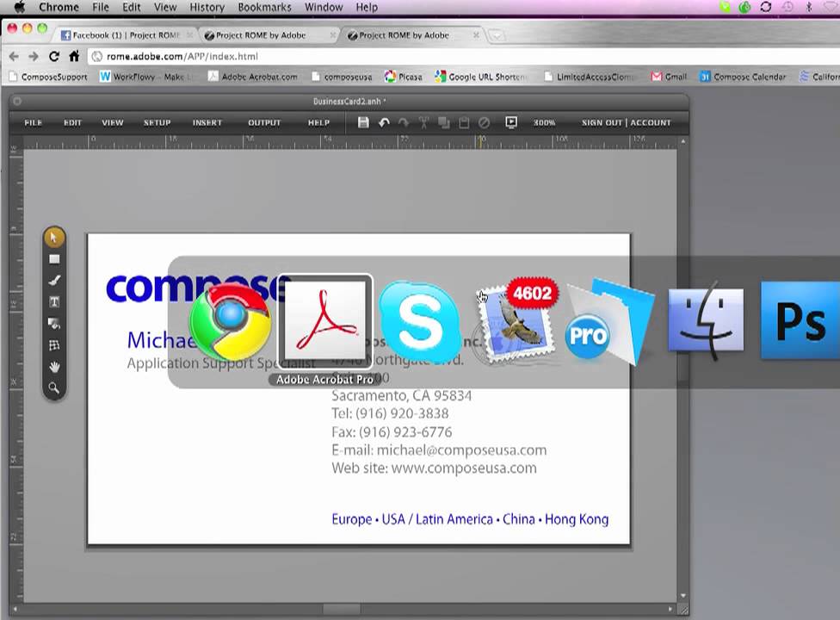The width and height of the screenshot is (840, 620).
Task: Open the INSERT menu
Action: tap(207, 123)
